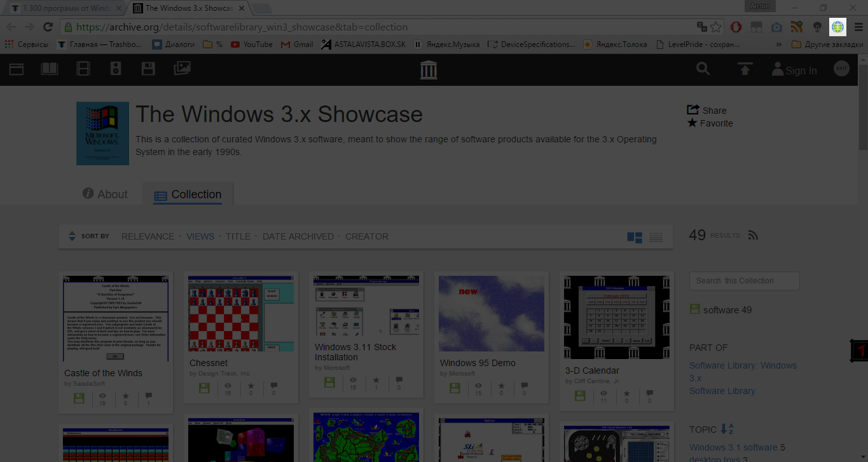Filter by Windows 3.1 software topic

(x=733, y=447)
